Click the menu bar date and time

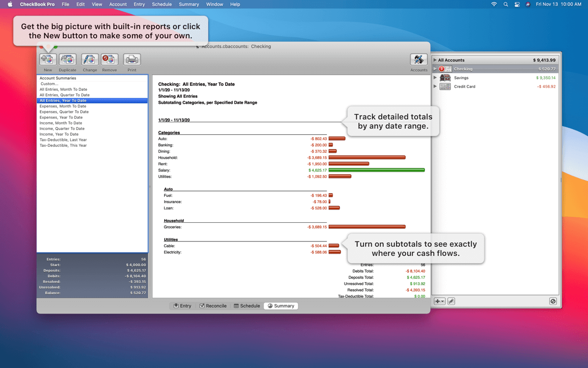click(x=559, y=4)
